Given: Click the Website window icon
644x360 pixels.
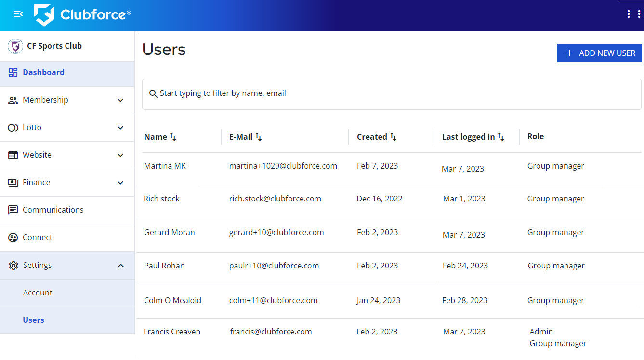Looking at the screenshot, I should [x=13, y=155].
